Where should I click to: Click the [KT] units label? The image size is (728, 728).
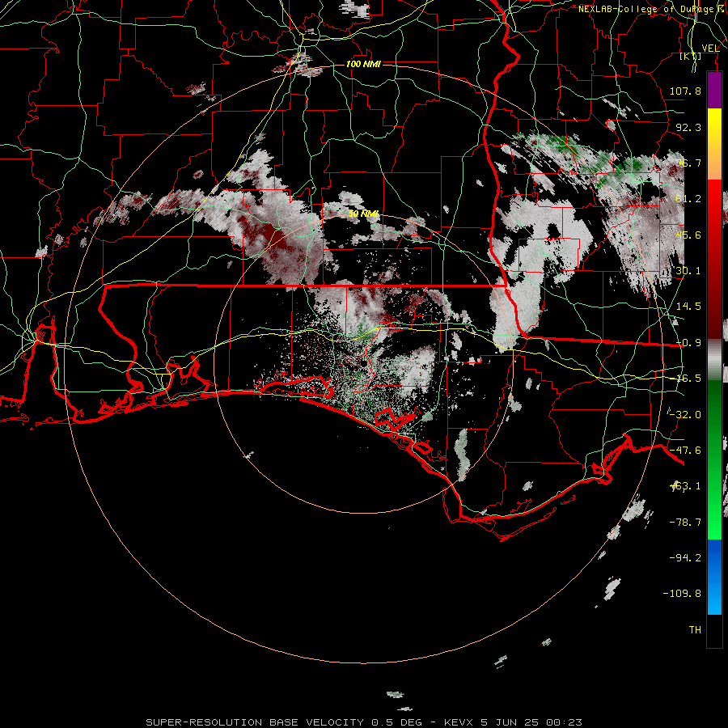(691, 56)
